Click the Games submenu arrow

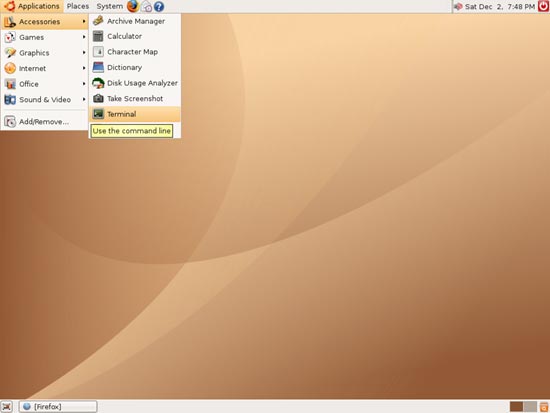pyautogui.click(x=84, y=37)
